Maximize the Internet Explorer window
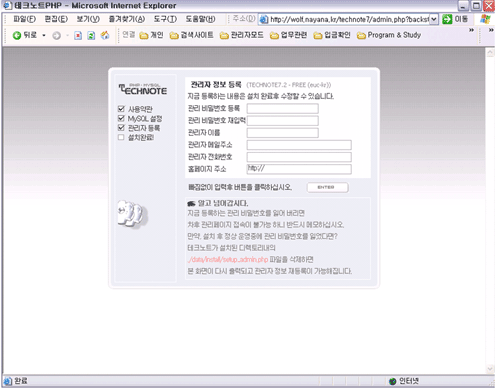This screenshot has height=388, width=500. (x=476, y=5)
